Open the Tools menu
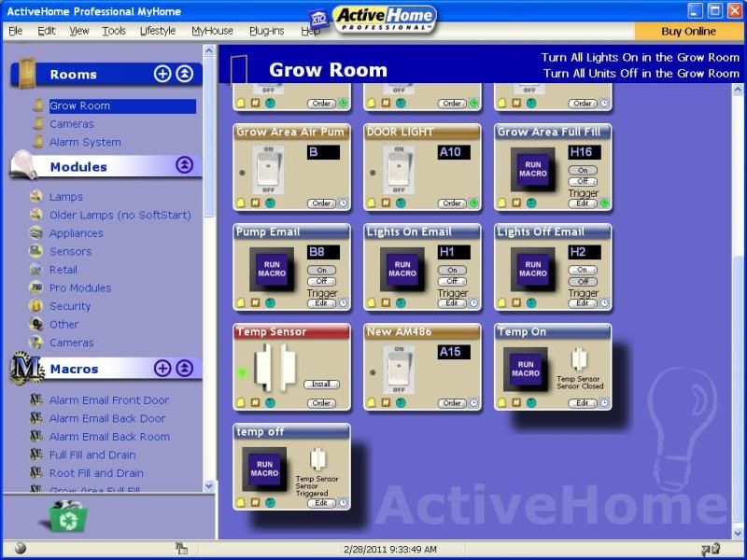Image resolution: width=747 pixels, height=560 pixels. point(114,31)
